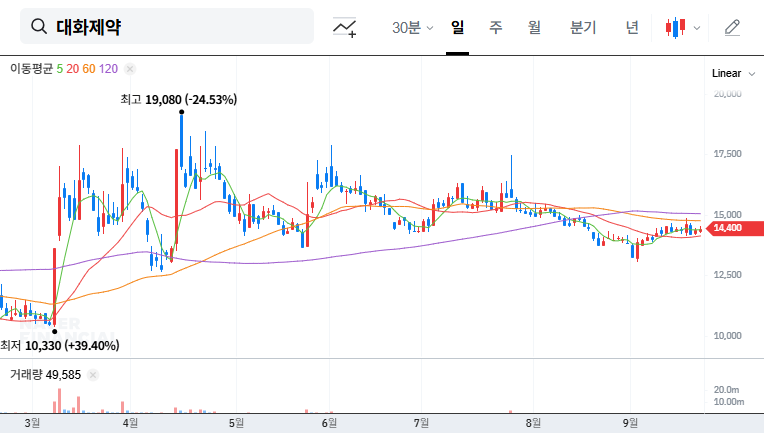This screenshot has height=433, width=764.
Task: Switch to the 분기 quarterly tab
Action: (x=583, y=27)
